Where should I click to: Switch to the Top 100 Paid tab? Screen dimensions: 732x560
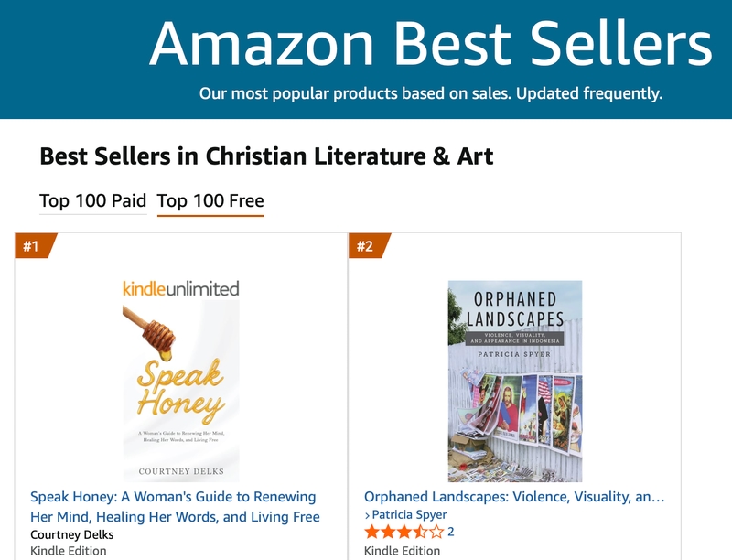coord(92,200)
